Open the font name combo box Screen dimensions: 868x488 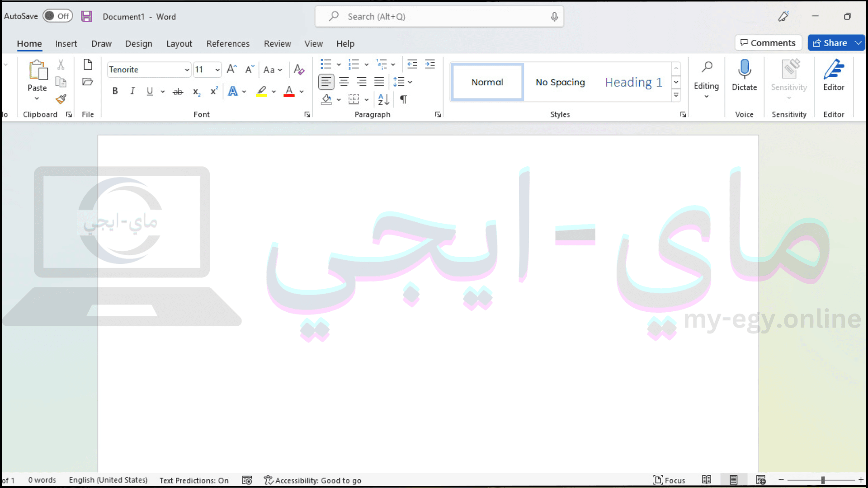[149, 70]
